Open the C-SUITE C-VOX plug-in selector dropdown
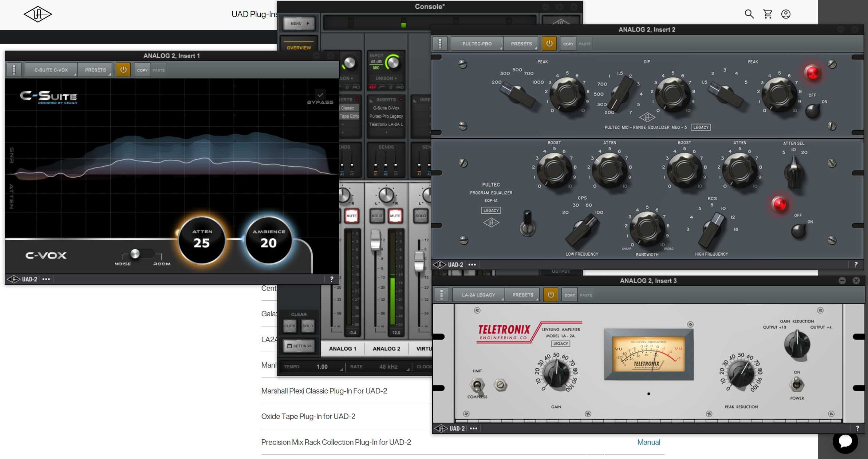Image resolution: width=868 pixels, height=459 pixels. [51, 70]
